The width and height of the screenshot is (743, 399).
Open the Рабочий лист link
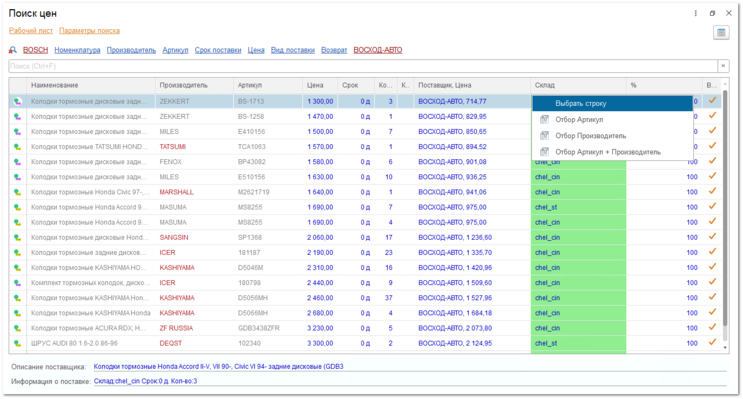31,31
